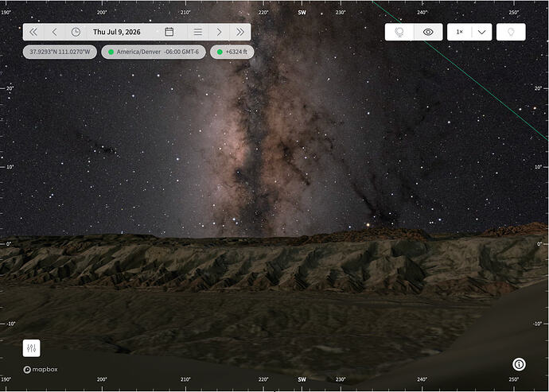Open the calendar date picker
The width and height of the screenshot is (549, 392).
coord(169,32)
